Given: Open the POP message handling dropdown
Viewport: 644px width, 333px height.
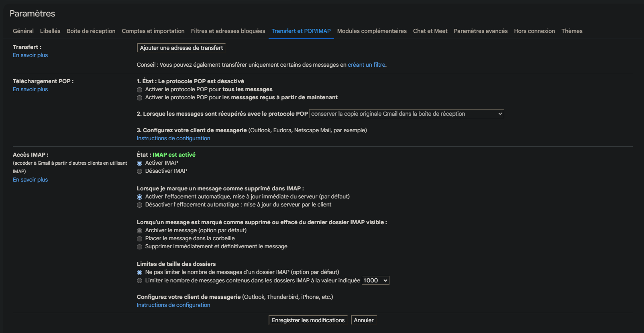Looking at the screenshot, I should [x=407, y=114].
